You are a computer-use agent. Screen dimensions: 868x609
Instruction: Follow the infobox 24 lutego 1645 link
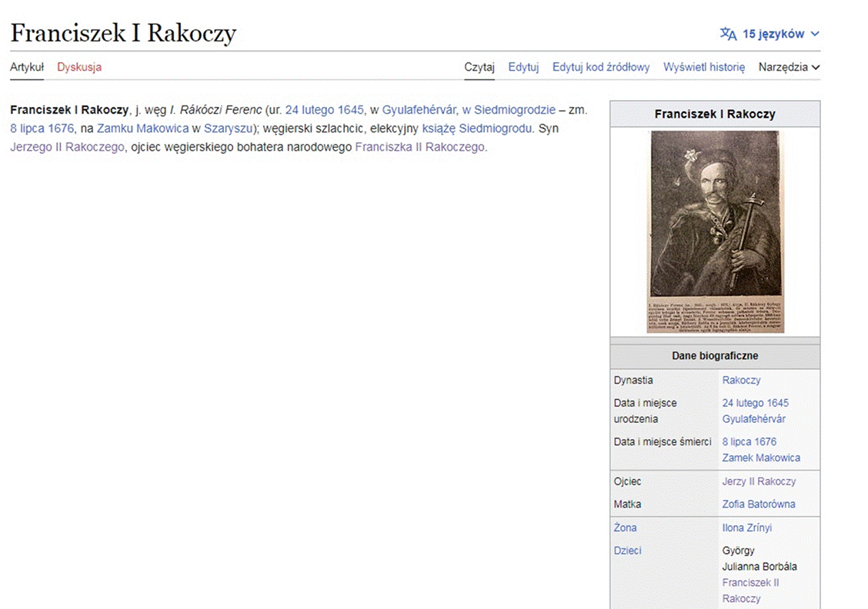pyautogui.click(x=755, y=403)
